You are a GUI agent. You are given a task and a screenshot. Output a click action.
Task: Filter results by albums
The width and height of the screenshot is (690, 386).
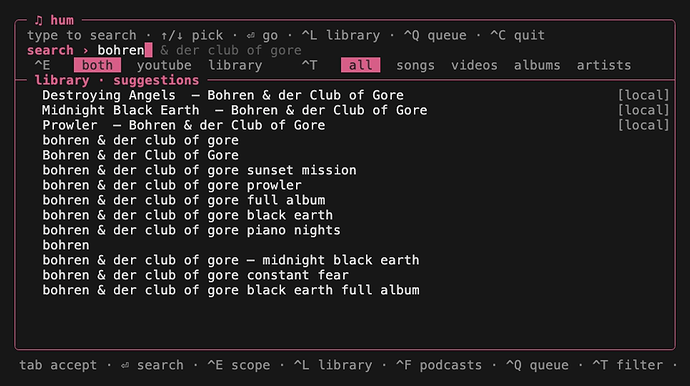[x=537, y=65]
